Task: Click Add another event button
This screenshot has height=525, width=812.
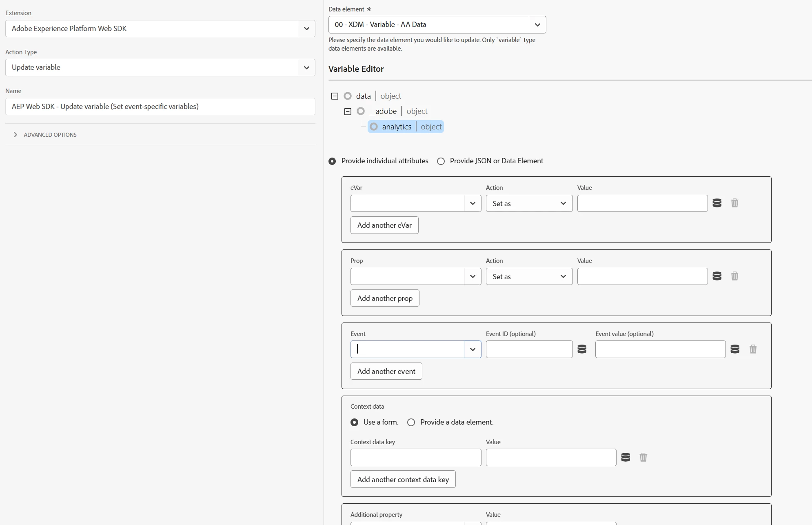Action: (x=386, y=372)
